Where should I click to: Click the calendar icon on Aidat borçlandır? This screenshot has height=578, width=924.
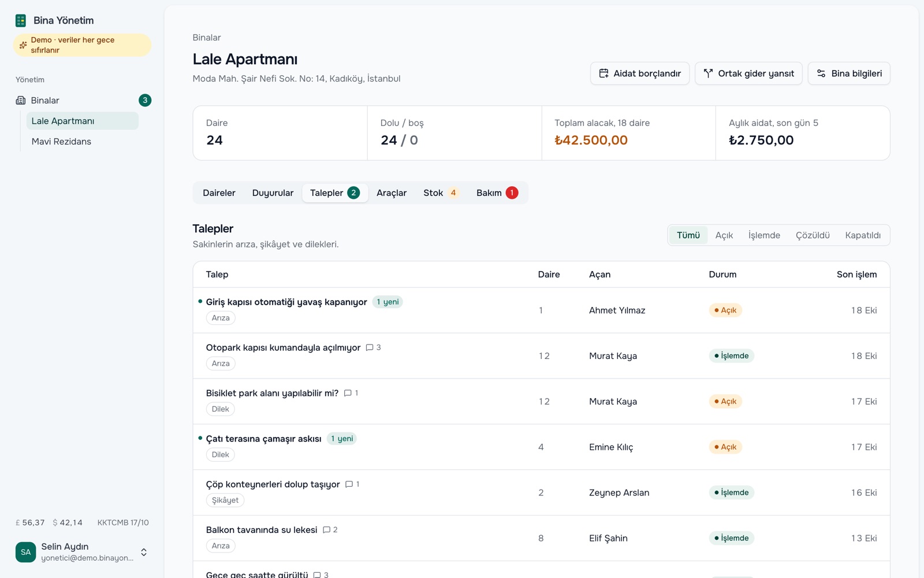603,73
